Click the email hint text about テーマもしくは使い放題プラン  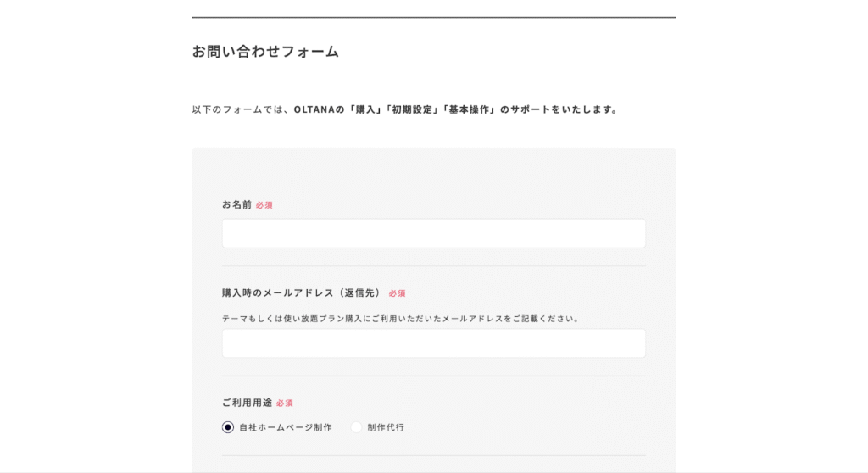(401, 319)
